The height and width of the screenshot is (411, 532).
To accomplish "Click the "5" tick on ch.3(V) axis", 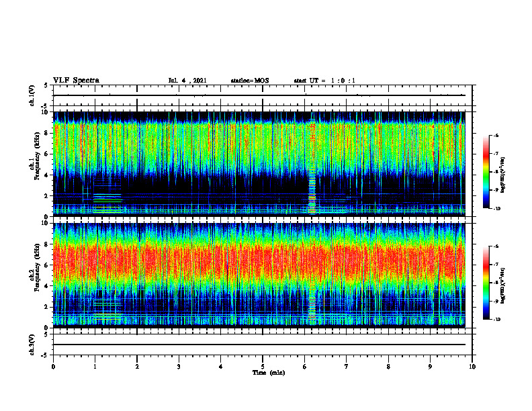I will point(46,334).
